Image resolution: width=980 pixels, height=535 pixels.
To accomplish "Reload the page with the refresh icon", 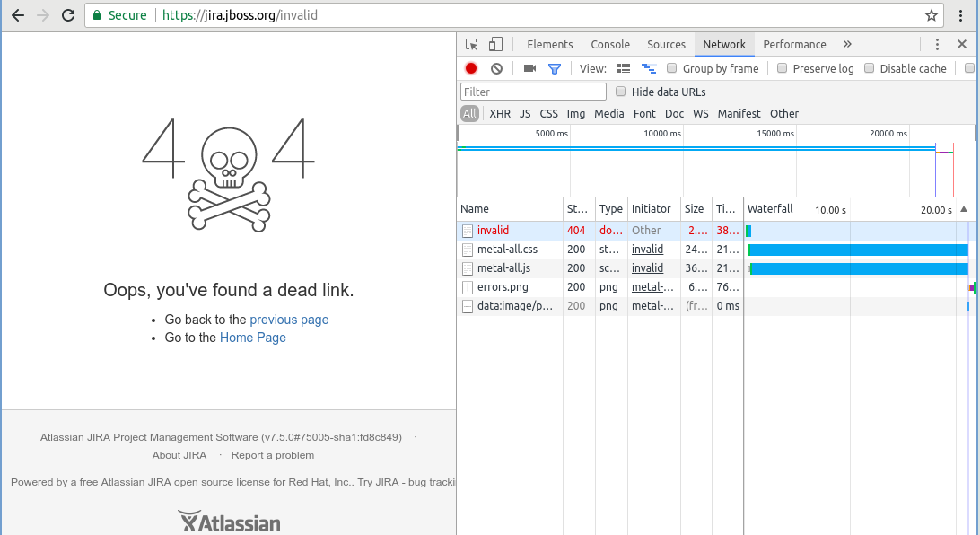I will tap(68, 15).
